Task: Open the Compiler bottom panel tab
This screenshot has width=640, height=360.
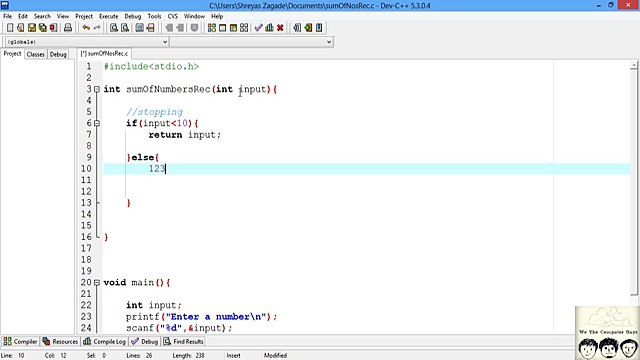Action: click(x=20, y=341)
